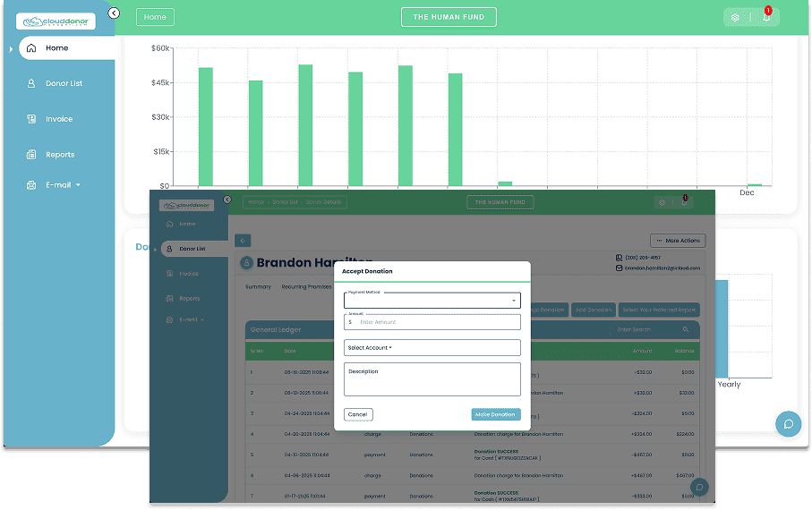Click the back arrow above Brandon Hamilton
This screenshot has height=510, width=812.
click(x=243, y=241)
